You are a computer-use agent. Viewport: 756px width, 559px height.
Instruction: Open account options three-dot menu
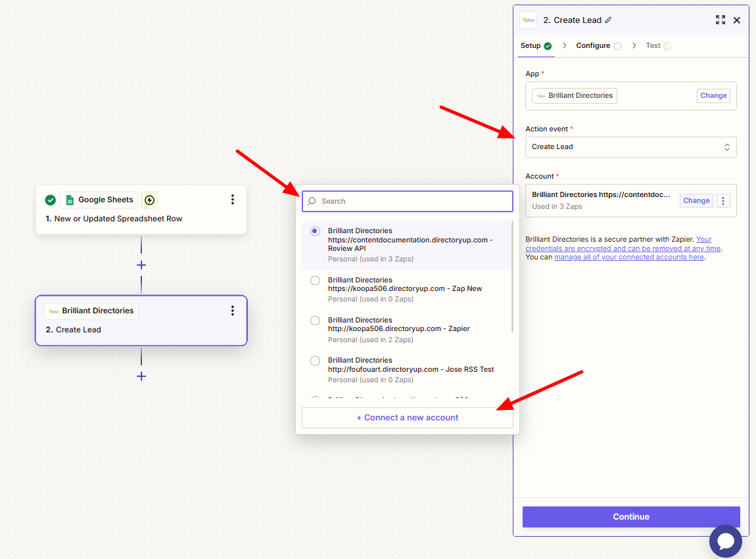pyautogui.click(x=723, y=200)
